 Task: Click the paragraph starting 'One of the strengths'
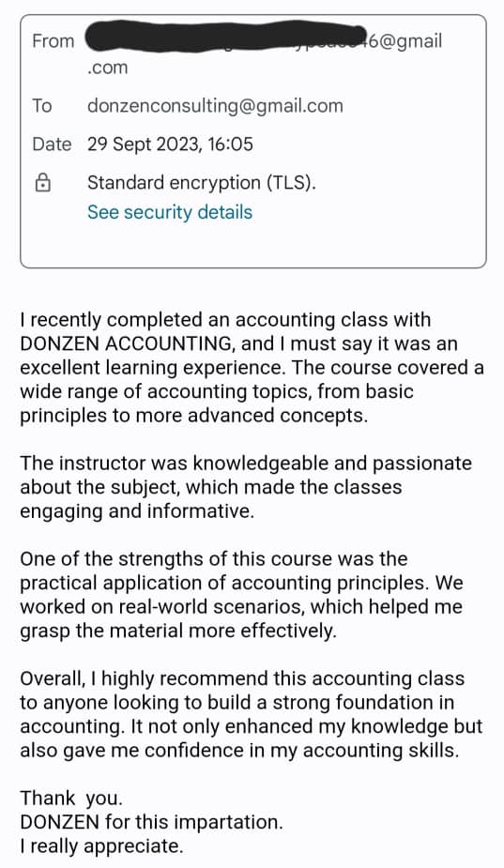(241, 595)
